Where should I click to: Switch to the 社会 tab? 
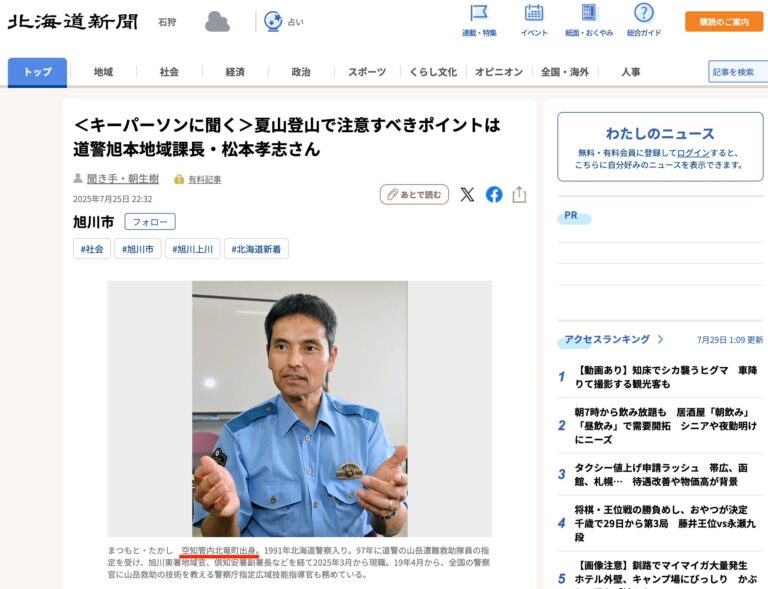(169, 72)
